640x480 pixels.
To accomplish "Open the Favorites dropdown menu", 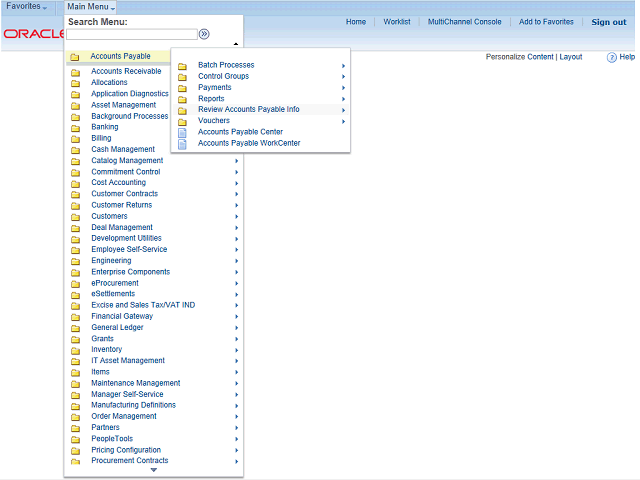I will pyautogui.click(x=27, y=7).
